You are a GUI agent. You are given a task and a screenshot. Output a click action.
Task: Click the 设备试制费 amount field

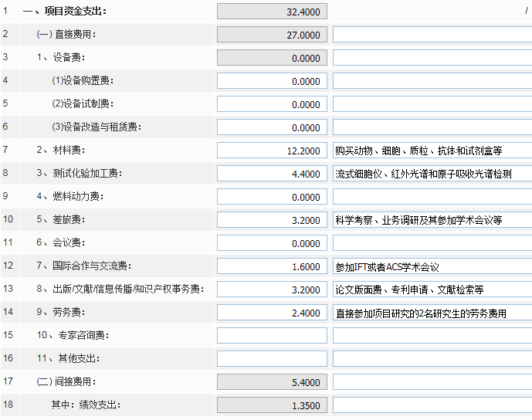click(272, 104)
